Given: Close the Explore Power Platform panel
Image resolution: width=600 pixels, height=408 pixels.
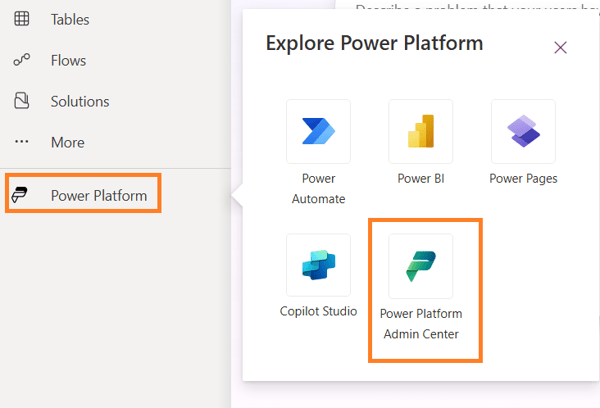Looking at the screenshot, I should point(560,47).
